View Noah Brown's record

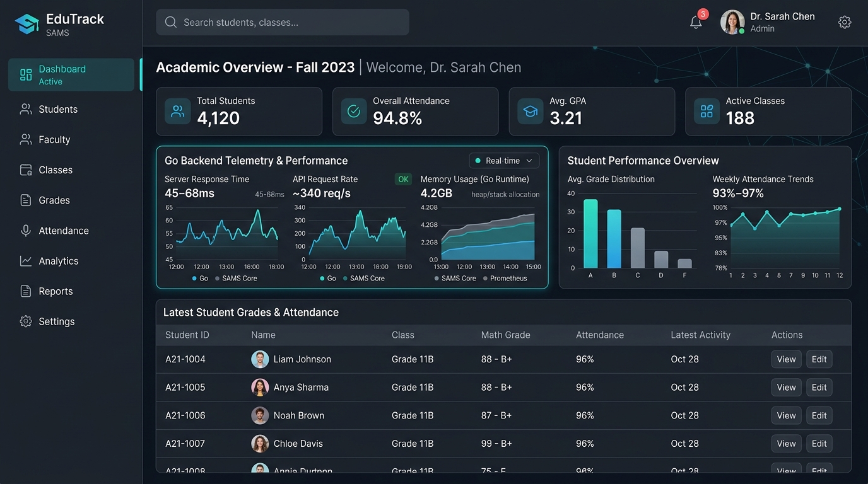(x=786, y=415)
